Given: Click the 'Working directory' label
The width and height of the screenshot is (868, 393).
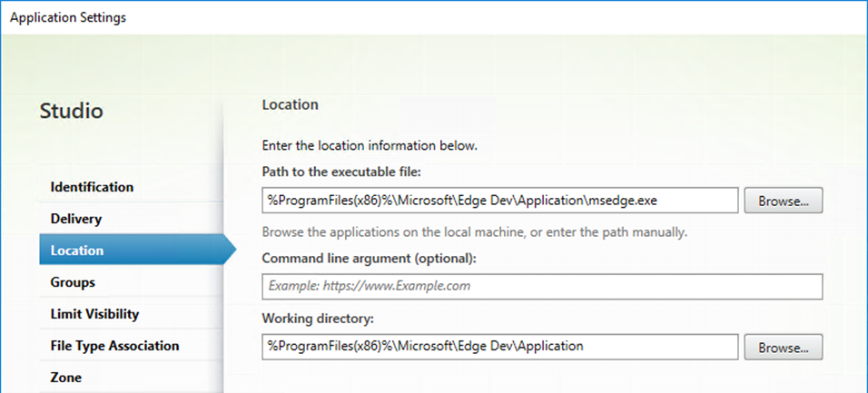Looking at the screenshot, I should tap(319, 319).
